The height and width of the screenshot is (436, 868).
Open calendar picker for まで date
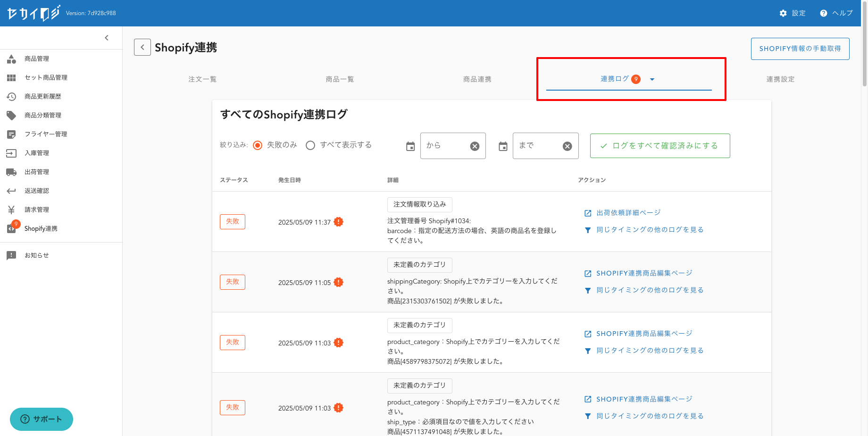point(503,146)
